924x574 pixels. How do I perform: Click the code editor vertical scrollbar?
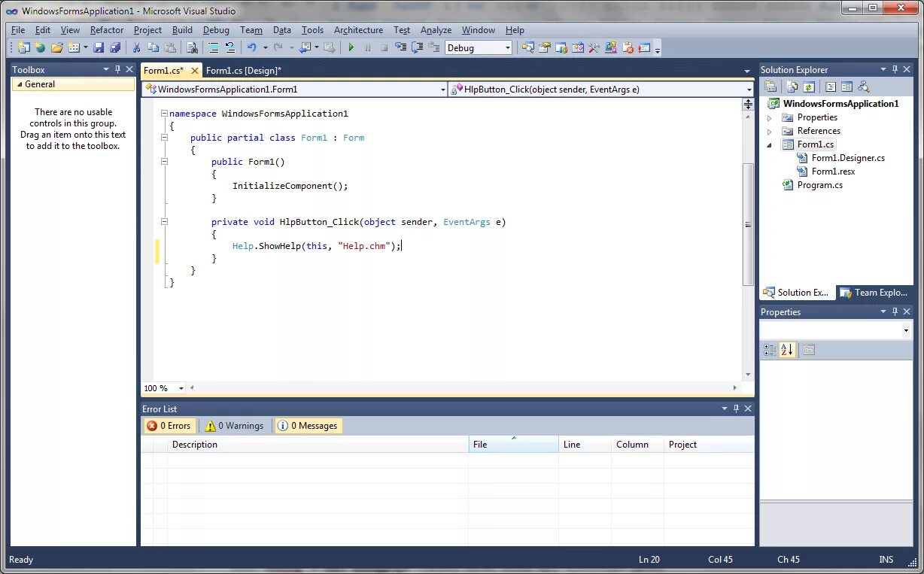click(748, 224)
